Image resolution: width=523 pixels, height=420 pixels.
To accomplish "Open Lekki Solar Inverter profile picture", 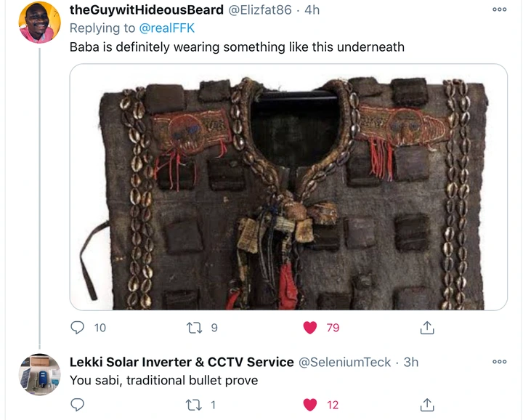I will pyautogui.click(x=39, y=375).
